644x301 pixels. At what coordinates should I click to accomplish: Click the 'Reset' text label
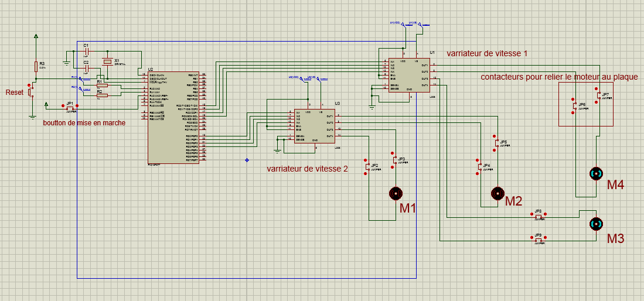(x=15, y=93)
